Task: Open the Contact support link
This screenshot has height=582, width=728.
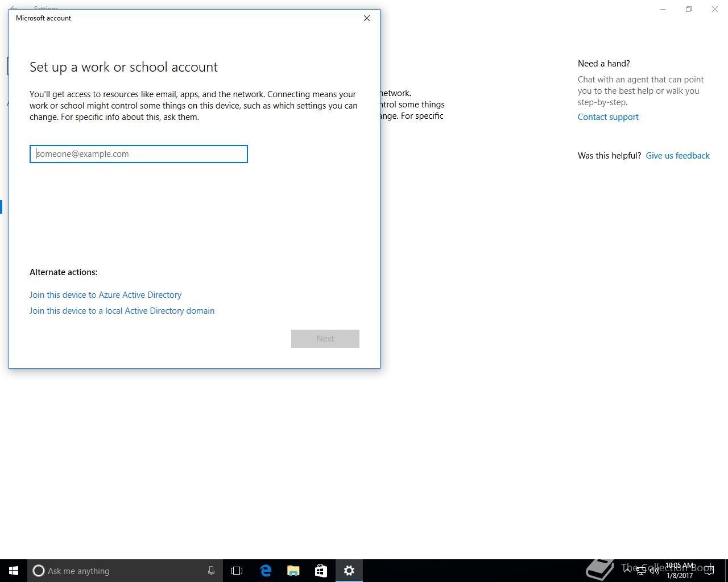Action: click(x=608, y=117)
